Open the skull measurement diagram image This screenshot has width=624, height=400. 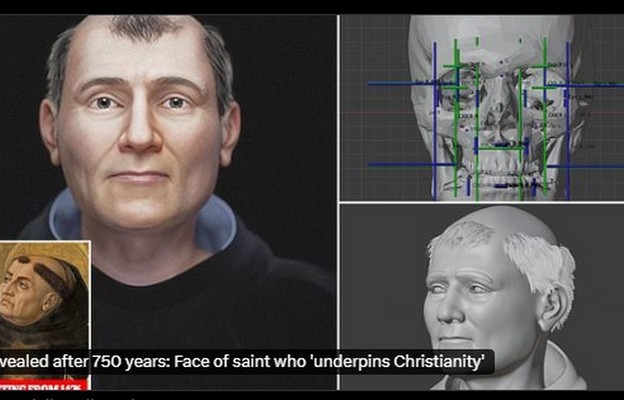click(481, 105)
